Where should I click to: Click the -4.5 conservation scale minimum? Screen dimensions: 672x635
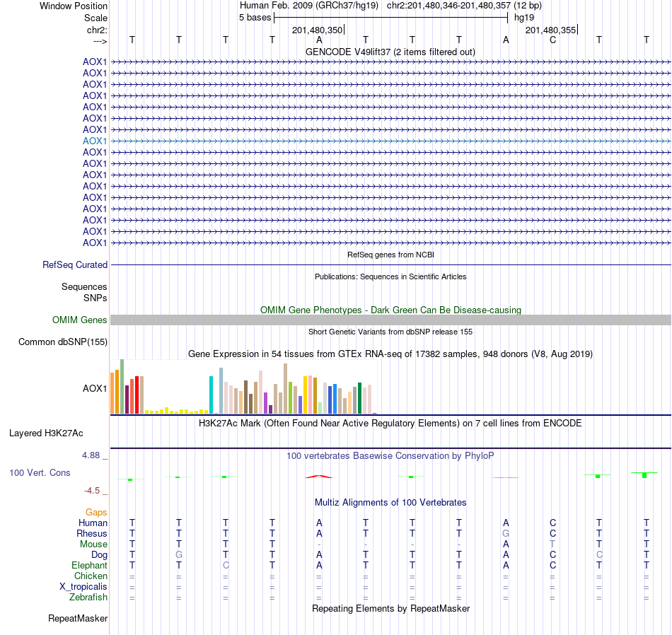pyautogui.click(x=92, y=491)
